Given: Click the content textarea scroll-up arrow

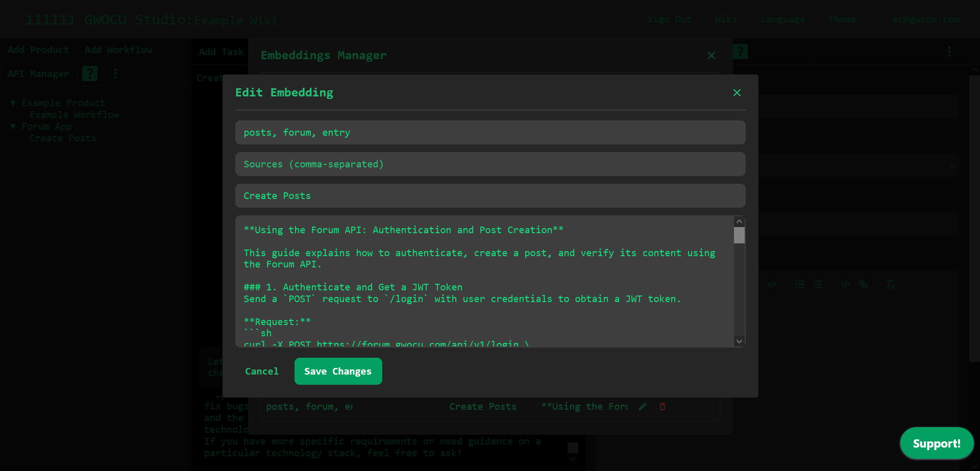Looking at the screenshot, I should tap(739, 221).
